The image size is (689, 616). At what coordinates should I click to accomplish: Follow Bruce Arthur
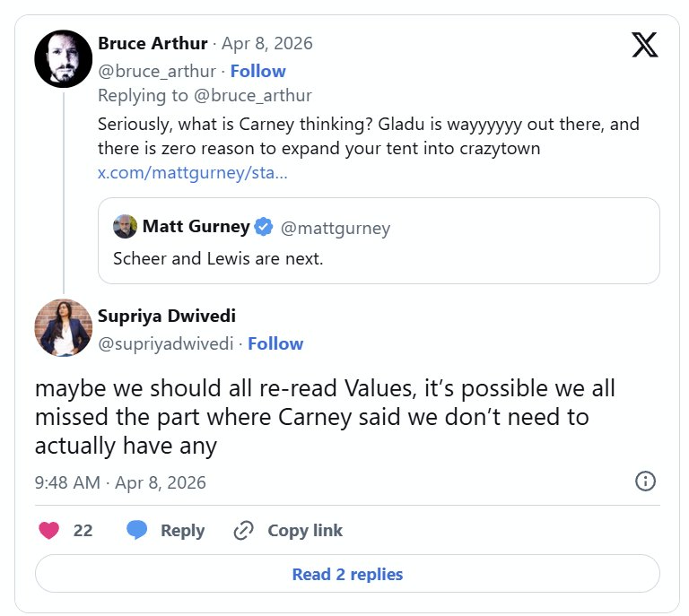(258, 71)
